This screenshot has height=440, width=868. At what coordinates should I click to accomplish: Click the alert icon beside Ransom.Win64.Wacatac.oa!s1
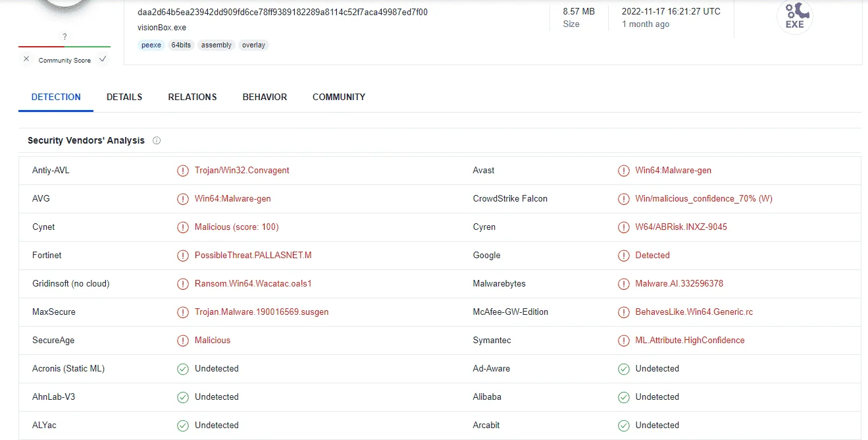[183, 284]
